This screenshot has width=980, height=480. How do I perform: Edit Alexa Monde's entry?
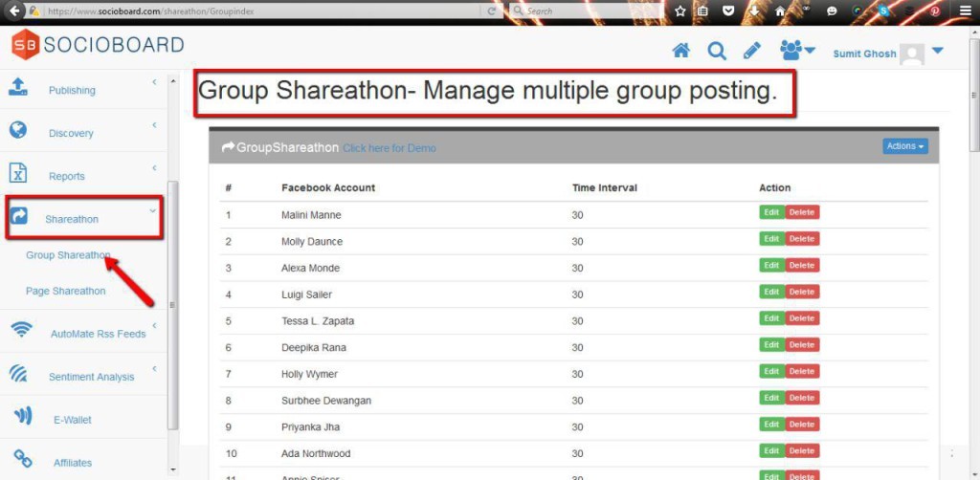click(x=772, y=265)
